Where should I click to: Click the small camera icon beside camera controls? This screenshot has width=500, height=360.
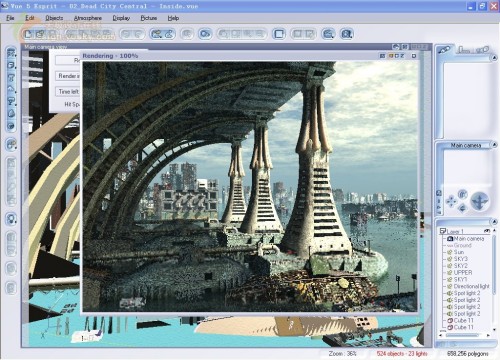(x=439, y=193)
